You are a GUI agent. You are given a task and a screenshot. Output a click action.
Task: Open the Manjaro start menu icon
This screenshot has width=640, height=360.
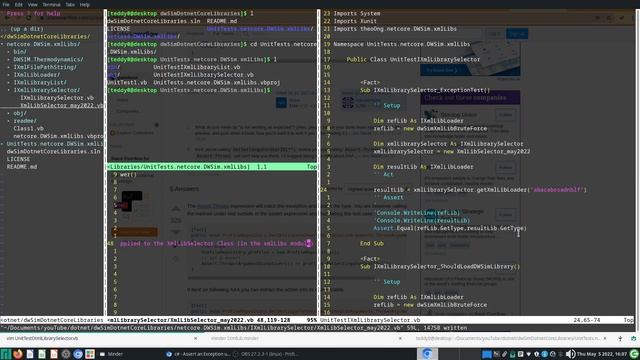pos(5,354)
